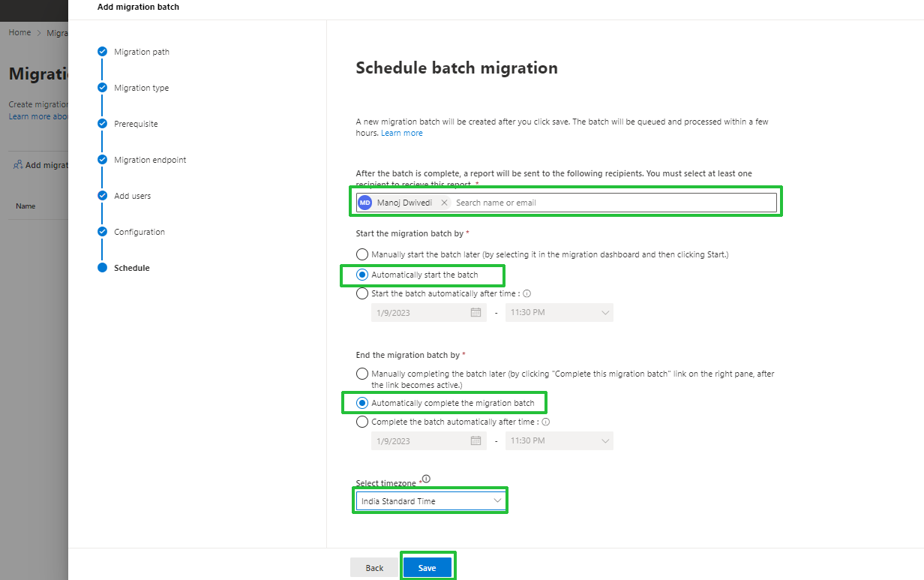Expand the India Standard Time timezone dropdown
This screenshot has height=580, width=924.
[430, 500]
